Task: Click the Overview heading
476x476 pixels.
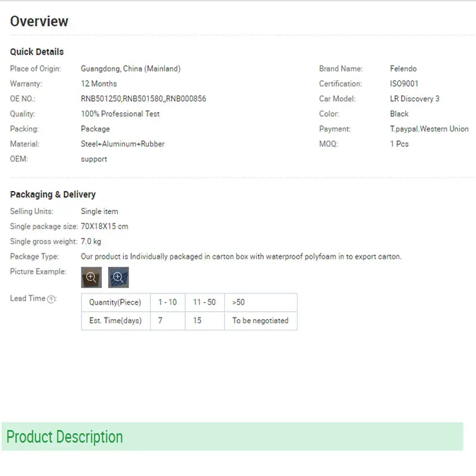Action: pyautogui.click(x=39, y=21)
